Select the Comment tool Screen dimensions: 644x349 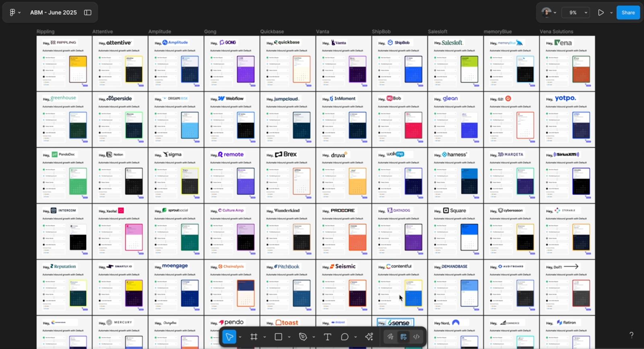345,337
